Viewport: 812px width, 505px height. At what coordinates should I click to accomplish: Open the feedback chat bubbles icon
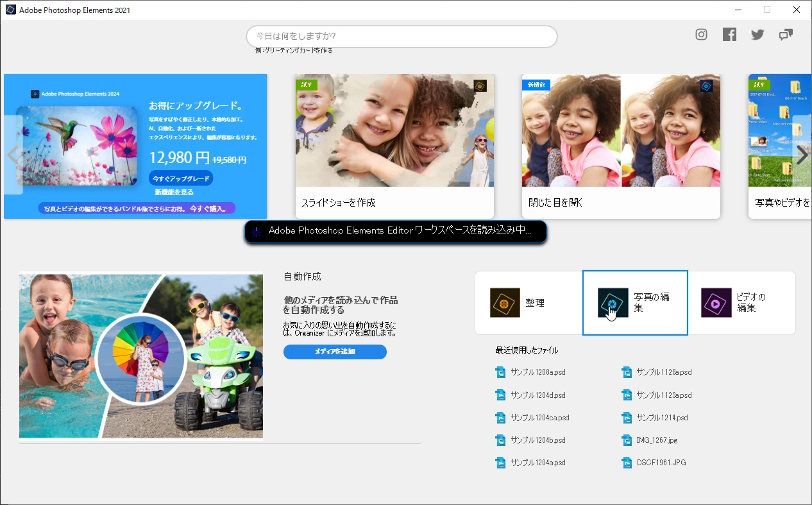(x=786, y=35)
